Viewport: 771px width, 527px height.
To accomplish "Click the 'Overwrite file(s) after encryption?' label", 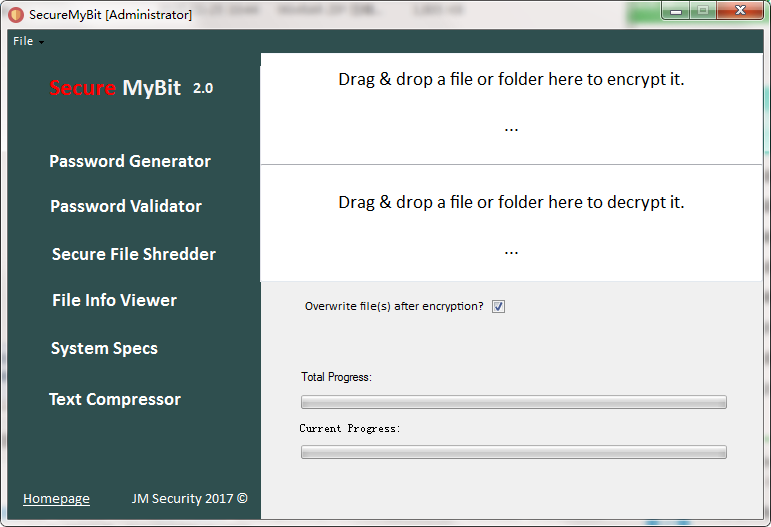I will [394, 306].
